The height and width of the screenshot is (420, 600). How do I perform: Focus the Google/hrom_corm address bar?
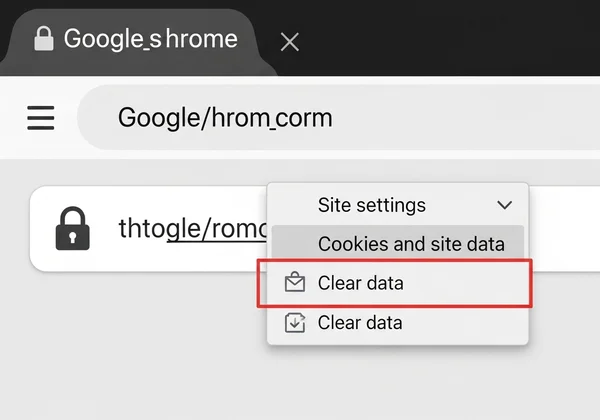[x=339, y=117]
